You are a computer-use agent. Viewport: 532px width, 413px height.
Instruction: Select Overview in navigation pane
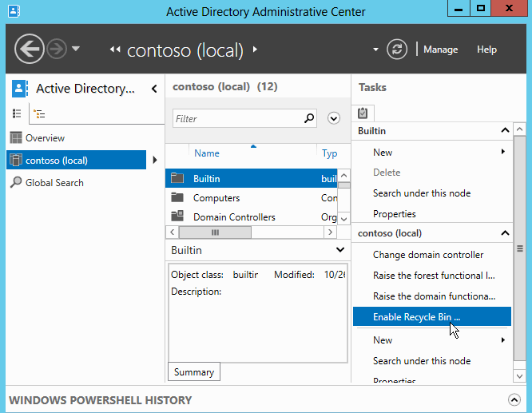[x=77, y=138]
